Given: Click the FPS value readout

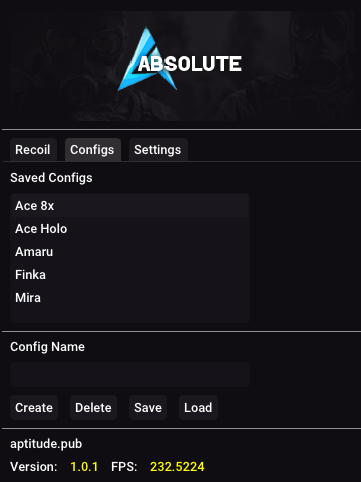Looking at the screenshot, I should coord(177,467).
